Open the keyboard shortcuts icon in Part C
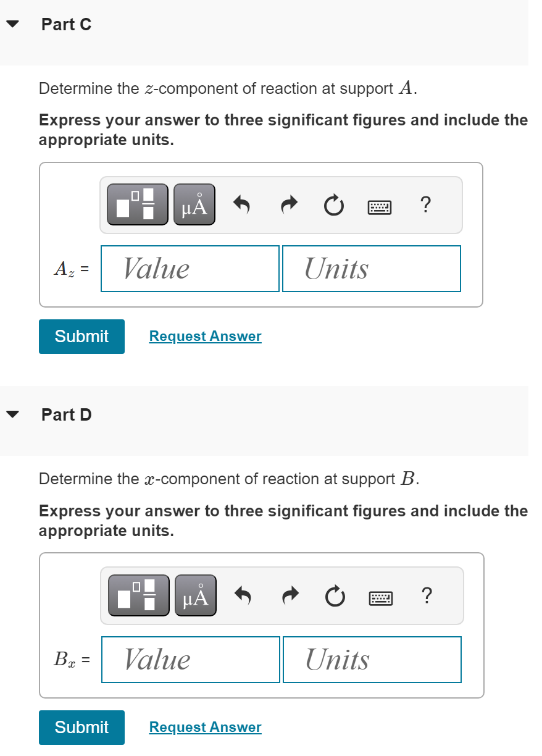 pos(379,206)
